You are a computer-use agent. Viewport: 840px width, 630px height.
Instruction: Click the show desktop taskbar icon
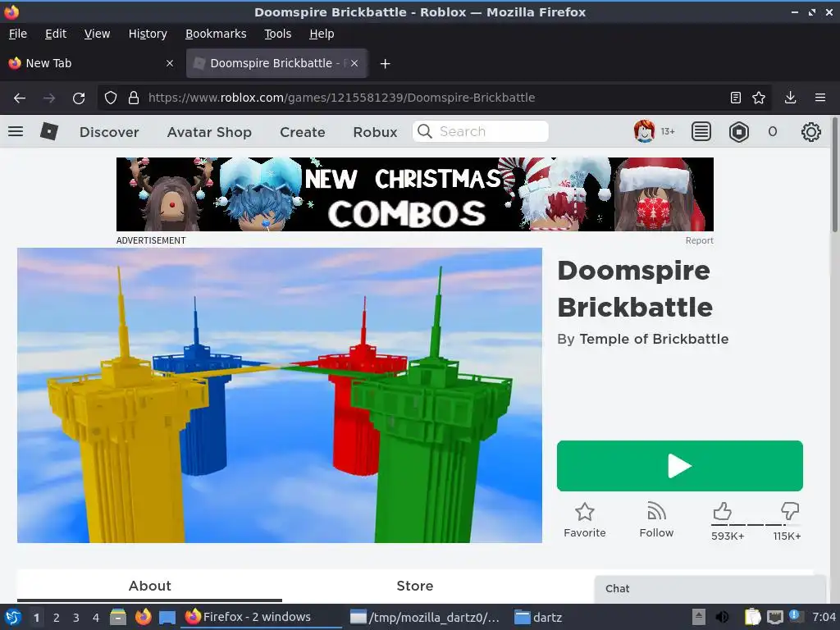coord(167,617)
